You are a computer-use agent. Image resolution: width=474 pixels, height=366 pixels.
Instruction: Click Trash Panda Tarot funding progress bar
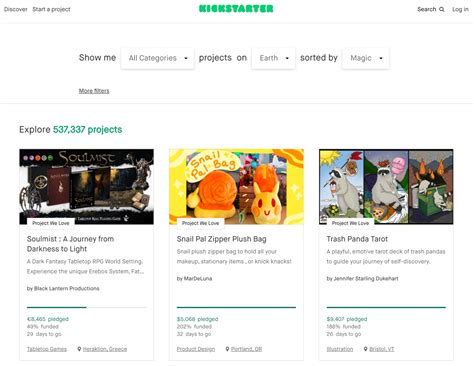[386, 307]
